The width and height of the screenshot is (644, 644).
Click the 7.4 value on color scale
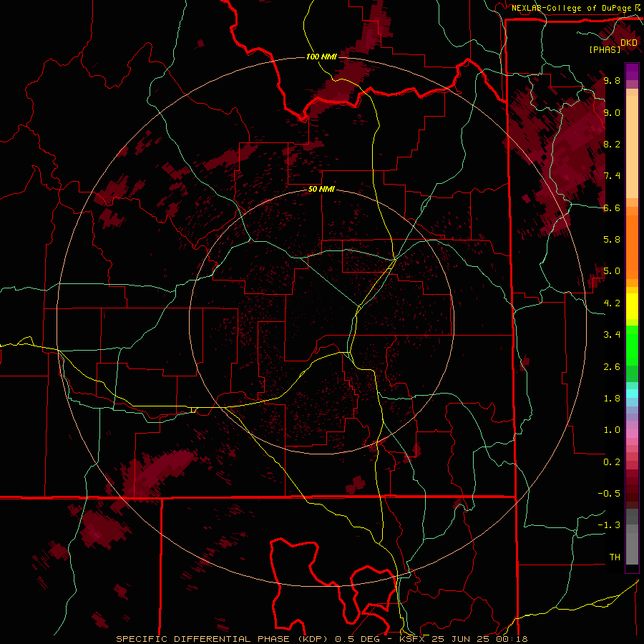612,176
